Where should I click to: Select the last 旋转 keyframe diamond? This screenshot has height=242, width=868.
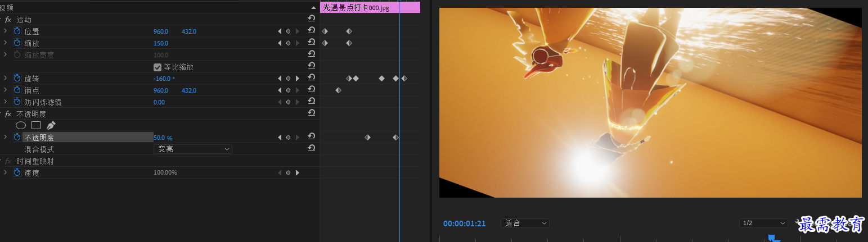coord(404,78)
